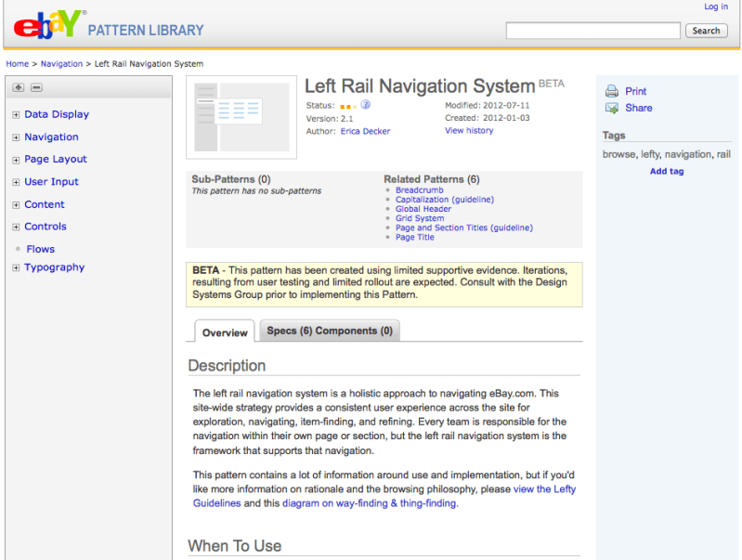Click the Sub-Patterns (0) heading
Screen dimensions: 742x560
point(231,179)
